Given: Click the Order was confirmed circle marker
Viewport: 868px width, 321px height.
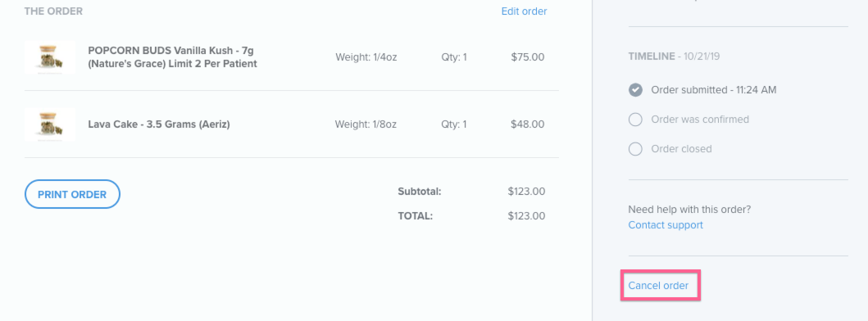Looking at the screenshot, I should (x=635, y=120).
